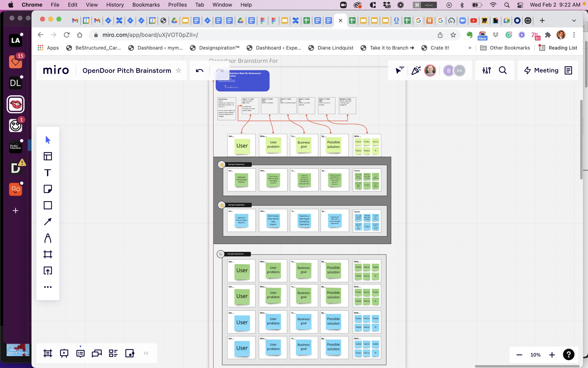Open the cards list icon in bottom toolbar
Screen dimensions: 588x368
point(113,353)
